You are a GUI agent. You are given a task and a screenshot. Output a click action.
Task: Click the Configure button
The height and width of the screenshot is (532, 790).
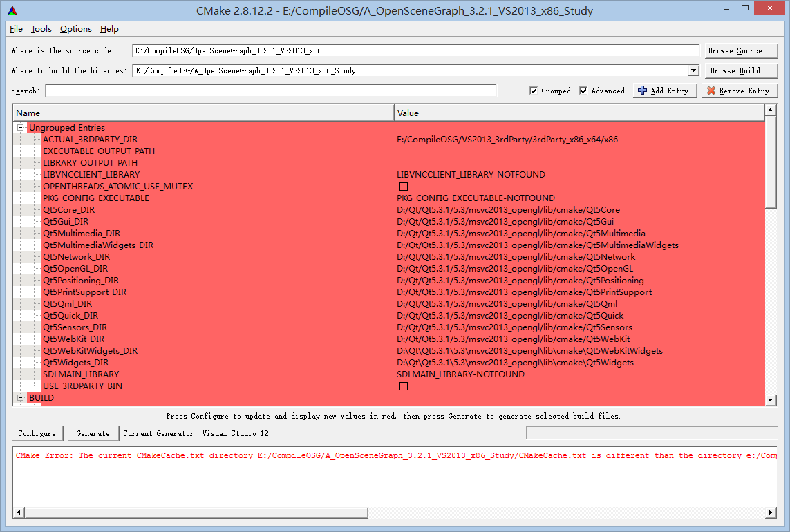click(37, 433)
